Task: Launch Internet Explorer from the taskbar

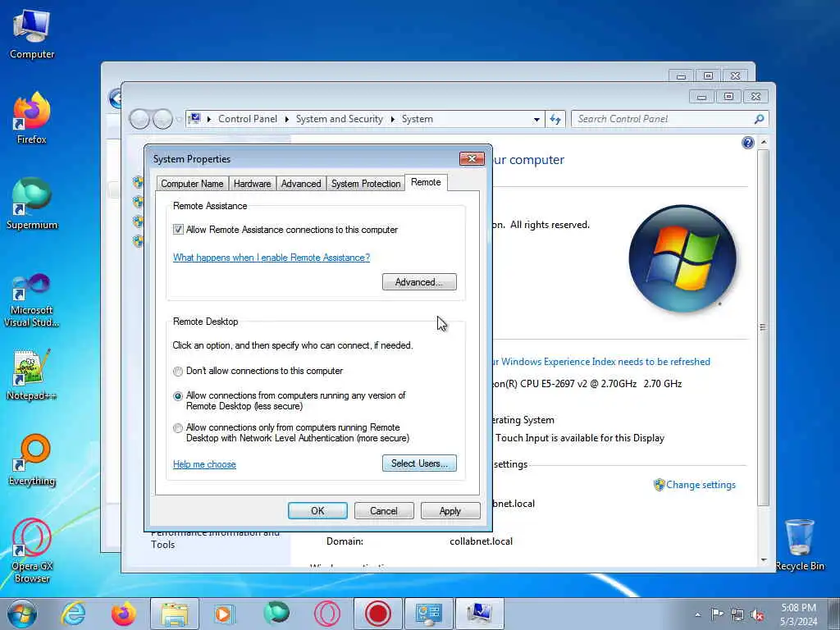Action: tap(73, 614)
